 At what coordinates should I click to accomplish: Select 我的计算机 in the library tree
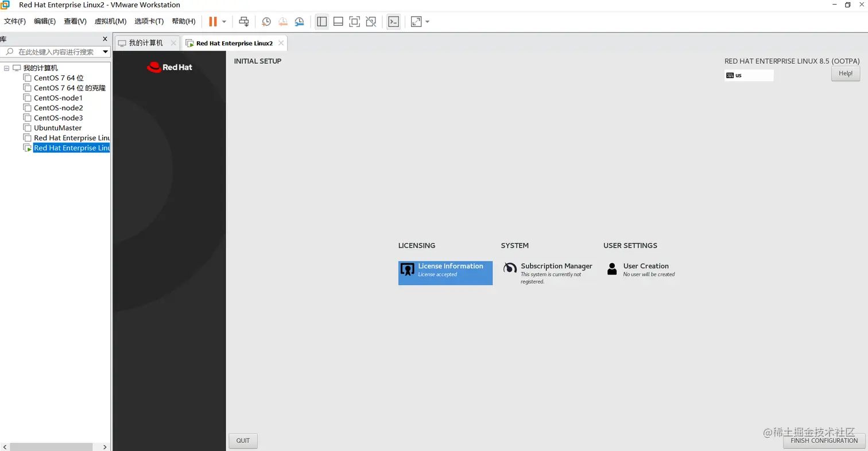(x=40, y=68)
